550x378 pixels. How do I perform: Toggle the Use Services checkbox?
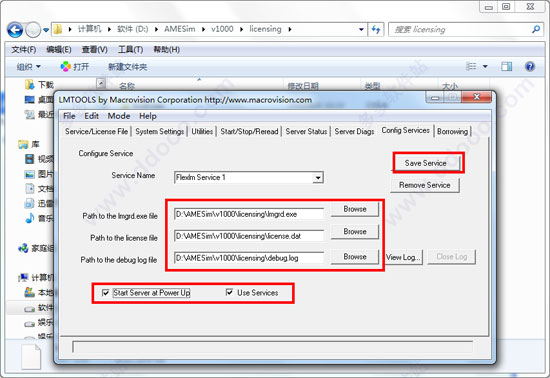[229, 292]
